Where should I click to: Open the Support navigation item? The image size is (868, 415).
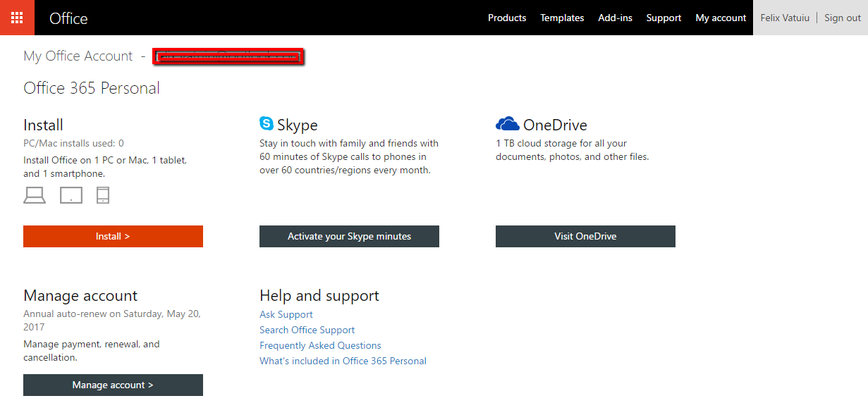[x=664, y=18]
